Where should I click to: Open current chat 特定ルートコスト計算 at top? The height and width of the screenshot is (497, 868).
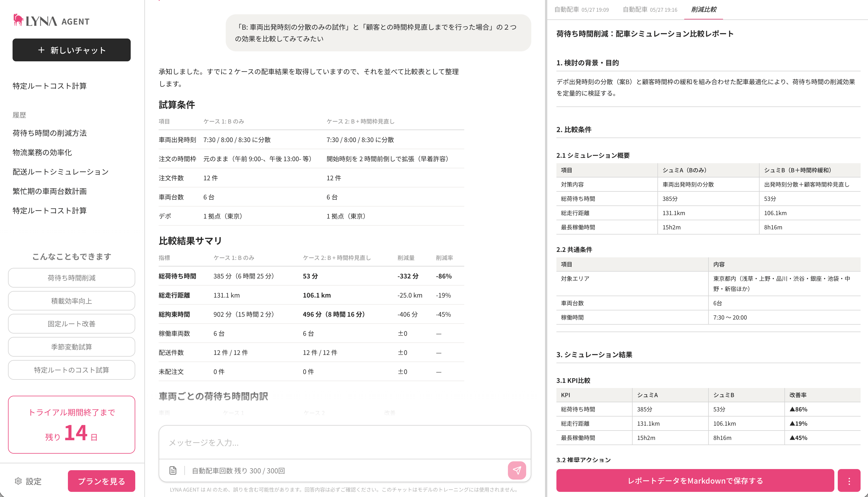point(49,86)
